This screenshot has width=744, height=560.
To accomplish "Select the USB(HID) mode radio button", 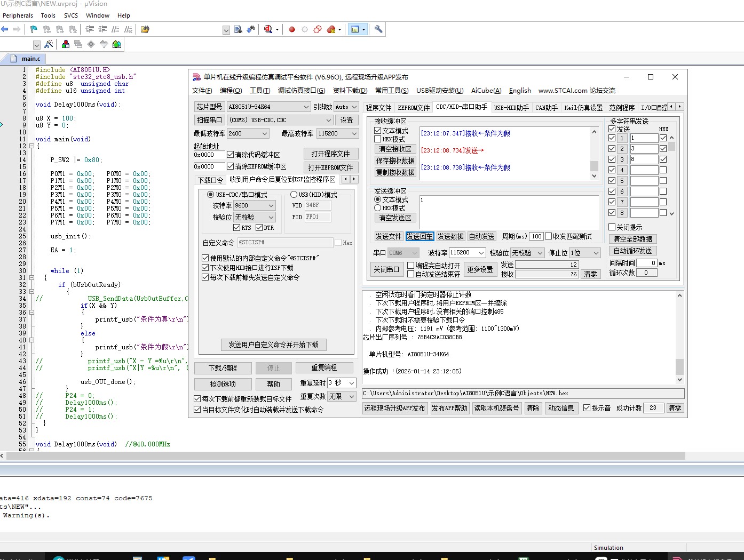I will click(x=294, y=195).
